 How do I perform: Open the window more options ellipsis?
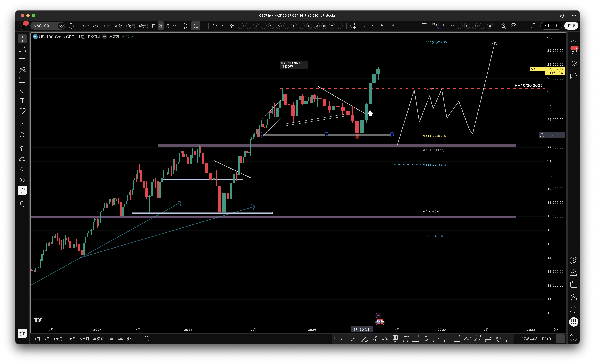[x=574, y=15]
